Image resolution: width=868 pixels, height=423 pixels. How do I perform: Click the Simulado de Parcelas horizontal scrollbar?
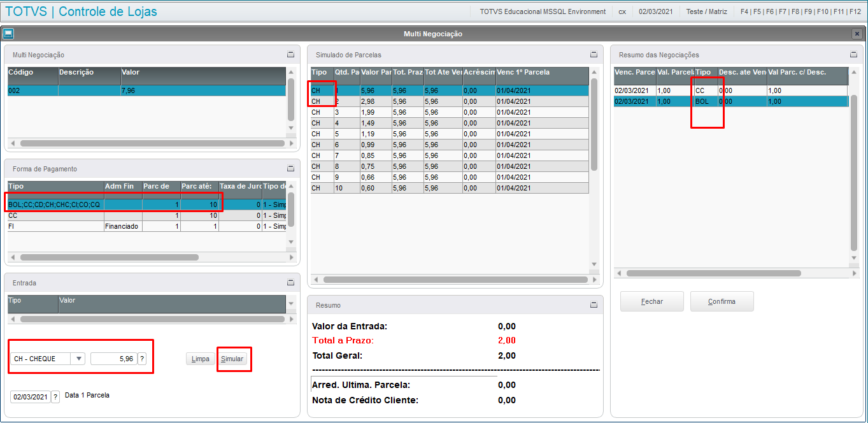tap(455, 279)
